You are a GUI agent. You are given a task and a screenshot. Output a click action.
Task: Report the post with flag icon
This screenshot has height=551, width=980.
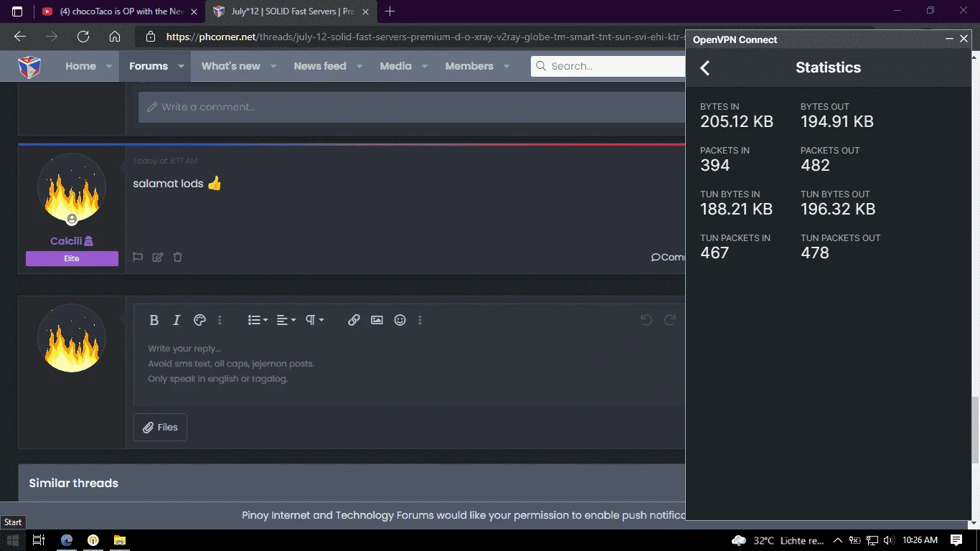point(138,257)
